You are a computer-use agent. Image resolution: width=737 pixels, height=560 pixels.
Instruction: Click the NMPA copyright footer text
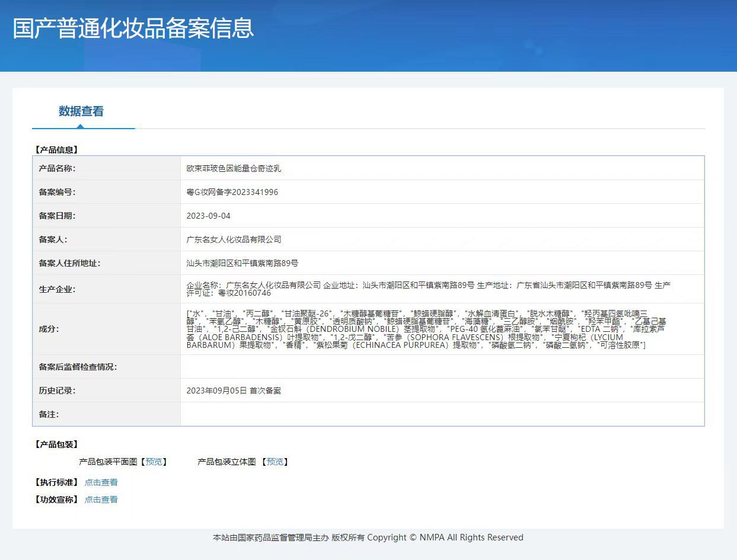pos(368,537)
